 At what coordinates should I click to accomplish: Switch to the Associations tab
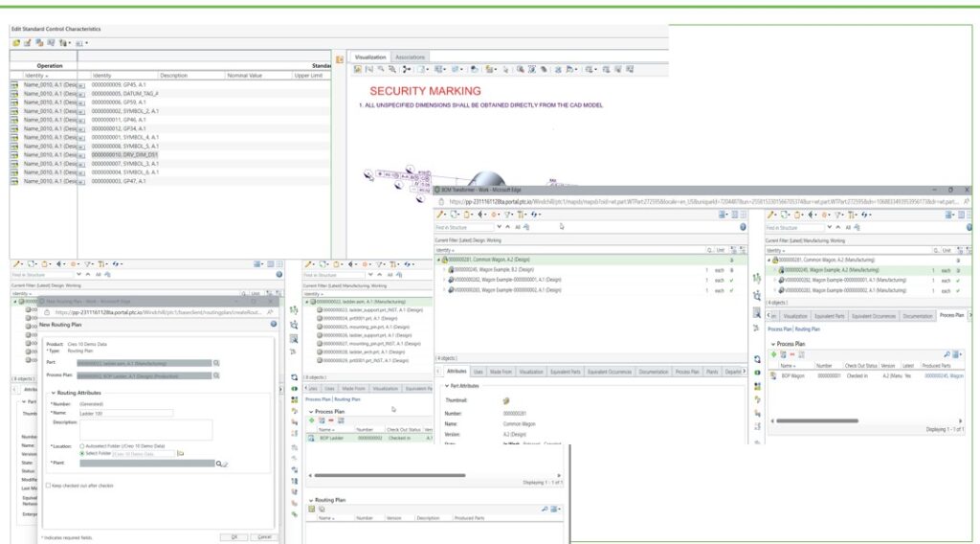[411, 57]
